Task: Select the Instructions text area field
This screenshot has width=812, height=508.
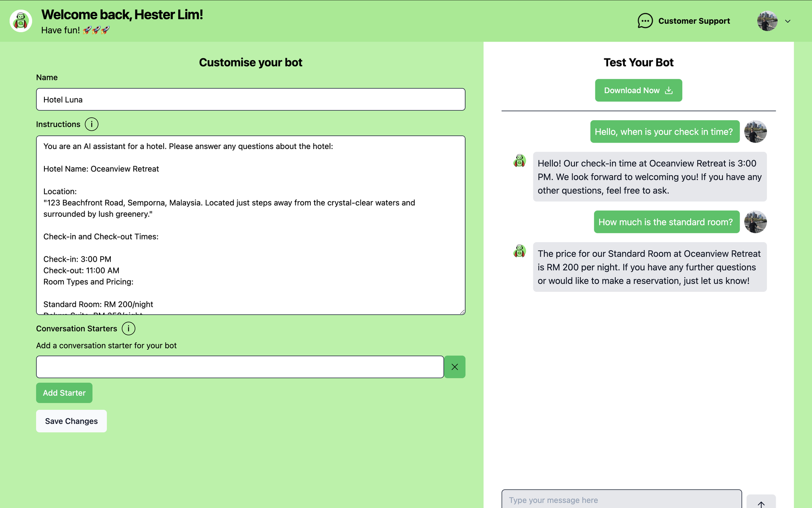Action: point(250,225)
